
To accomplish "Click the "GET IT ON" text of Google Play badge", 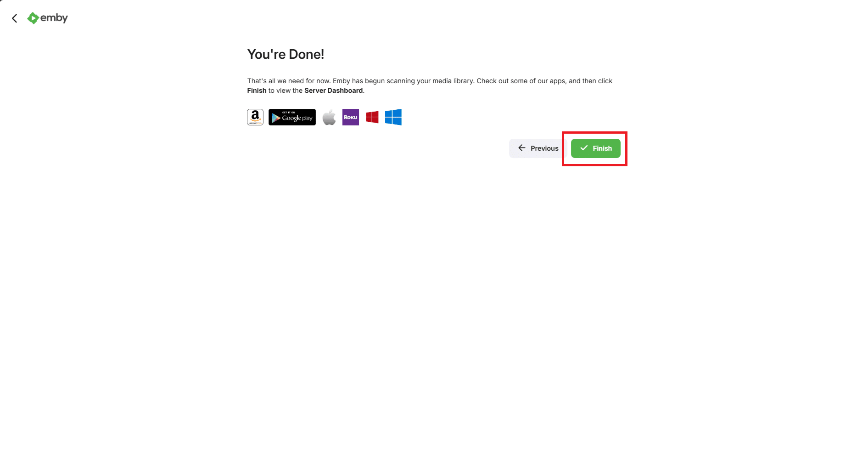I will tap(289, 112).
